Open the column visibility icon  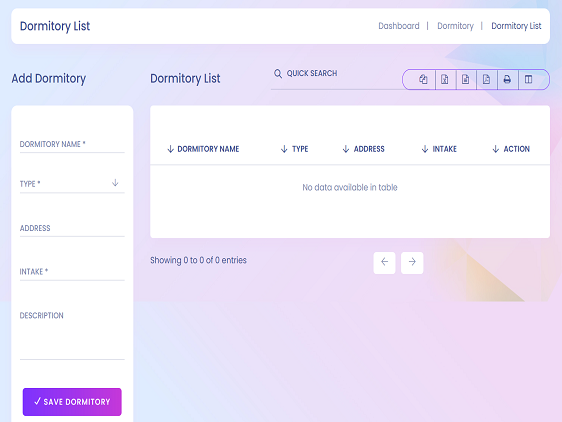coord(528,79)
